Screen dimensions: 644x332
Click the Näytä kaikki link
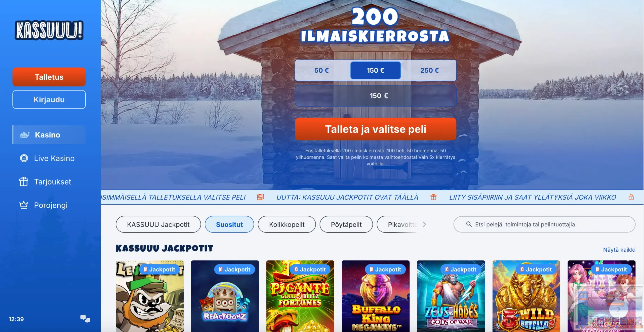click(x=619, y=250)
